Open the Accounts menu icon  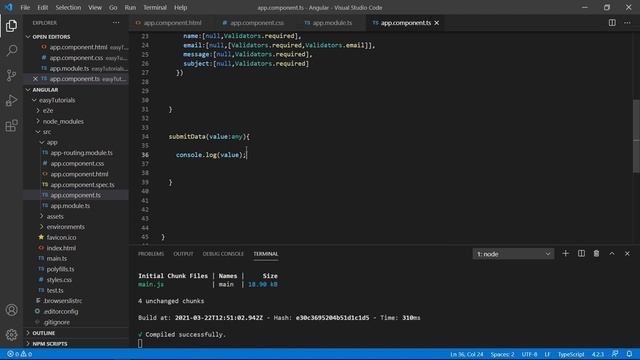(x=11, y=310)
